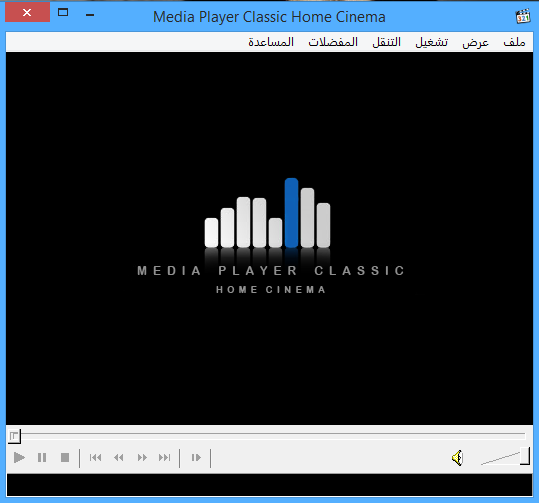539x503 pixels.
Task: Click the fast-forward (increase speed) icon
Action: pos(142,458)
